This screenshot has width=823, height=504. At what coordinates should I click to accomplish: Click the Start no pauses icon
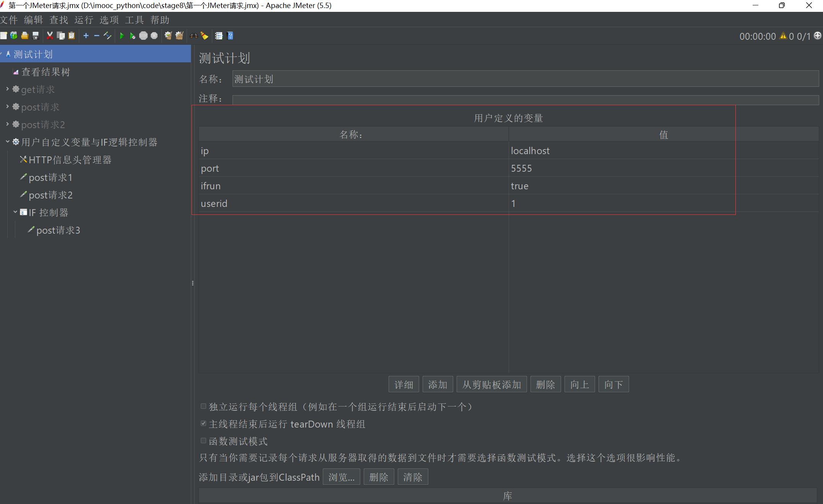coord(132,36)
